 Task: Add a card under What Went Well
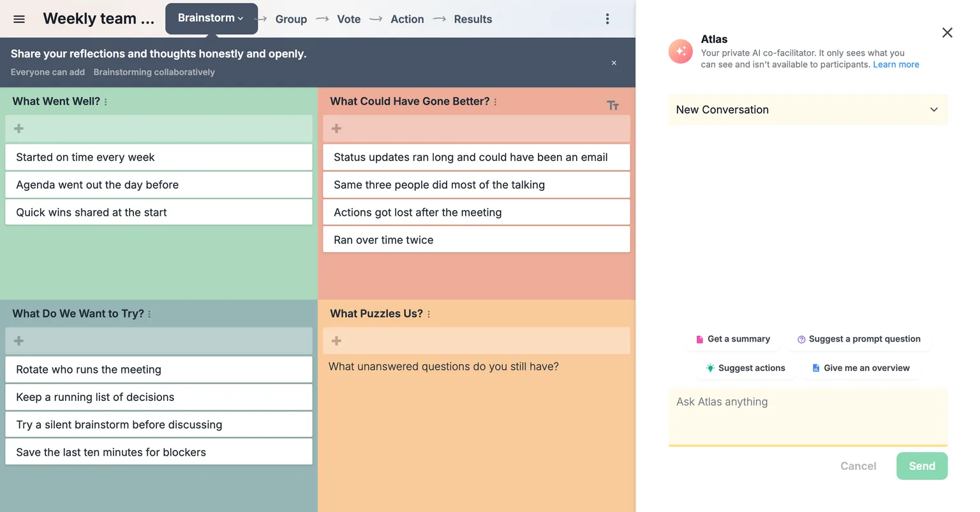coord(159,128)
